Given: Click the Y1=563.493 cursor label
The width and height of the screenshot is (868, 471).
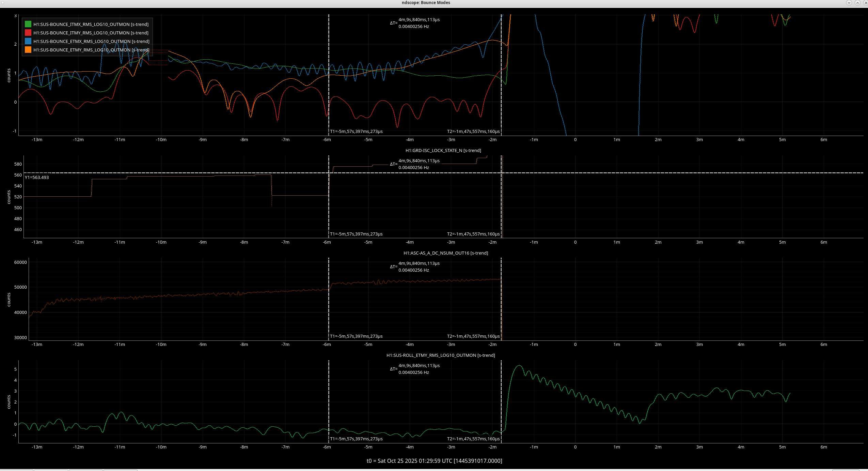Looking at the screenshot, I should click(x=37, y=177).
